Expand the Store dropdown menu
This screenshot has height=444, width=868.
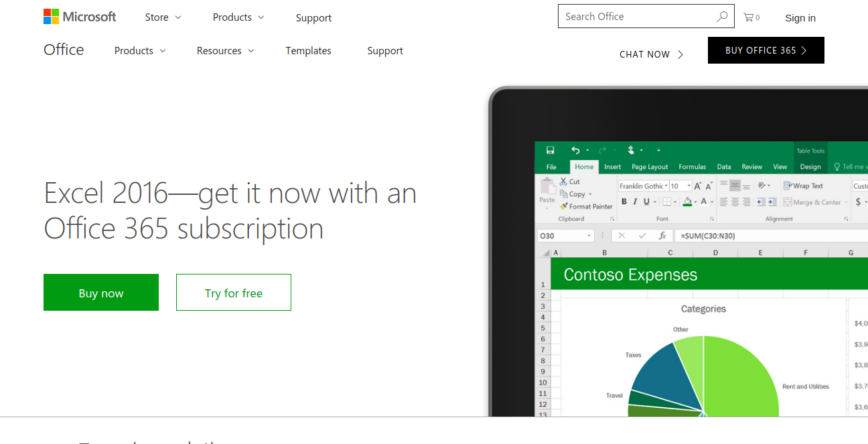point(163,17)
